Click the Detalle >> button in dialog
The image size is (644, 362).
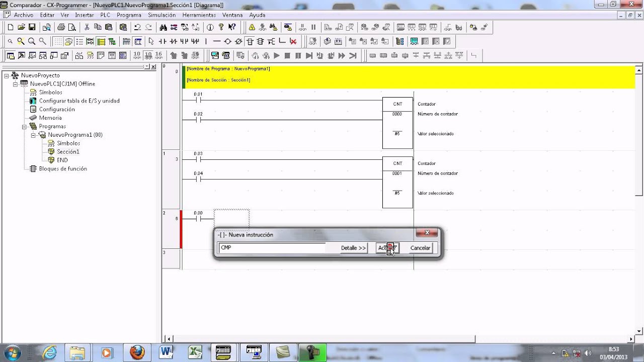353,248
